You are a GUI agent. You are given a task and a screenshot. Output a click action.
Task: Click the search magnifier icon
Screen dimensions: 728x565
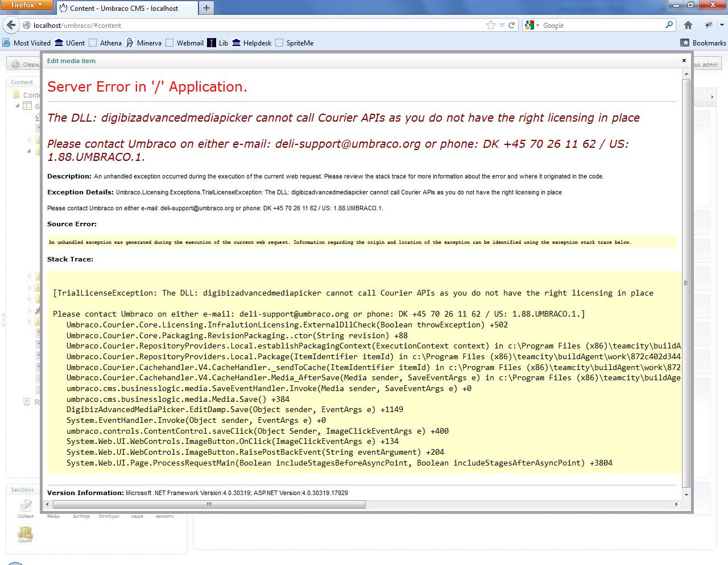tap(669, 25)
